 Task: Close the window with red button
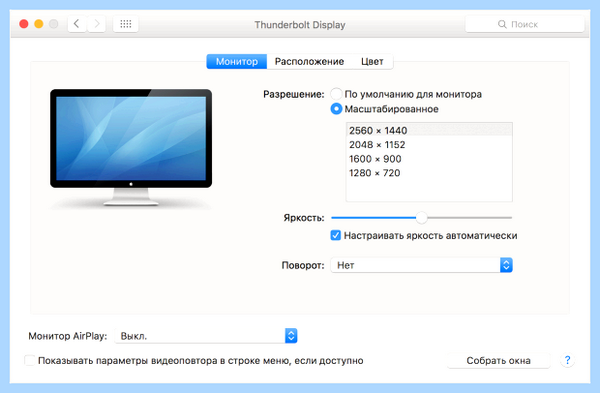coord(24,24)
